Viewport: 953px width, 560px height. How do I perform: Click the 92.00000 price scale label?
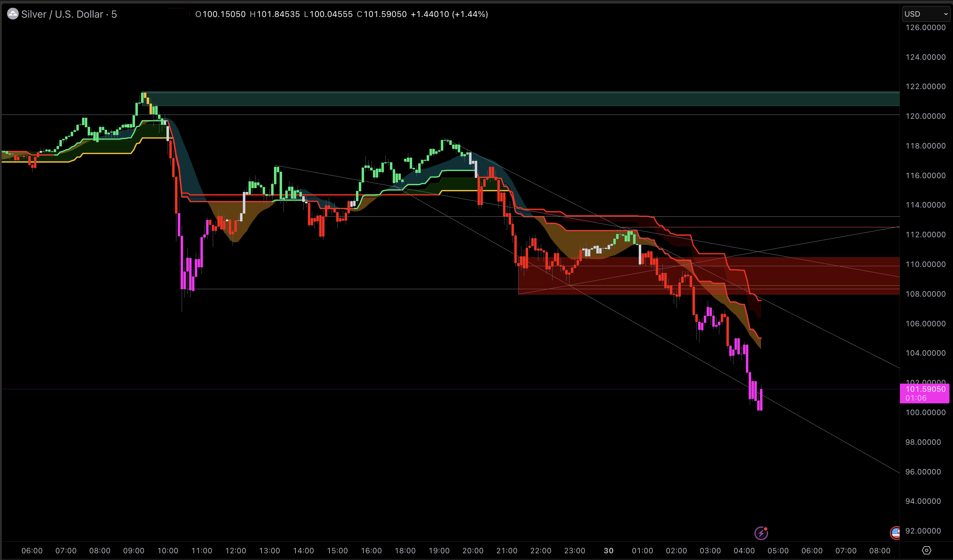[x=923, y=531]
